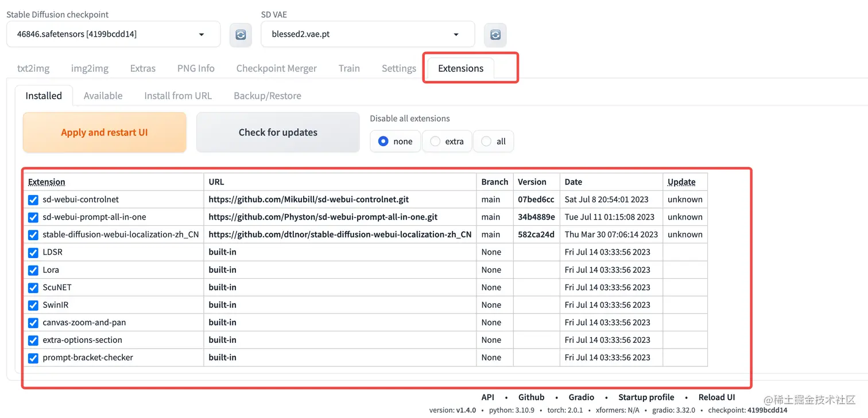Disable the ScuNET extension checkbox

point(33,288)
